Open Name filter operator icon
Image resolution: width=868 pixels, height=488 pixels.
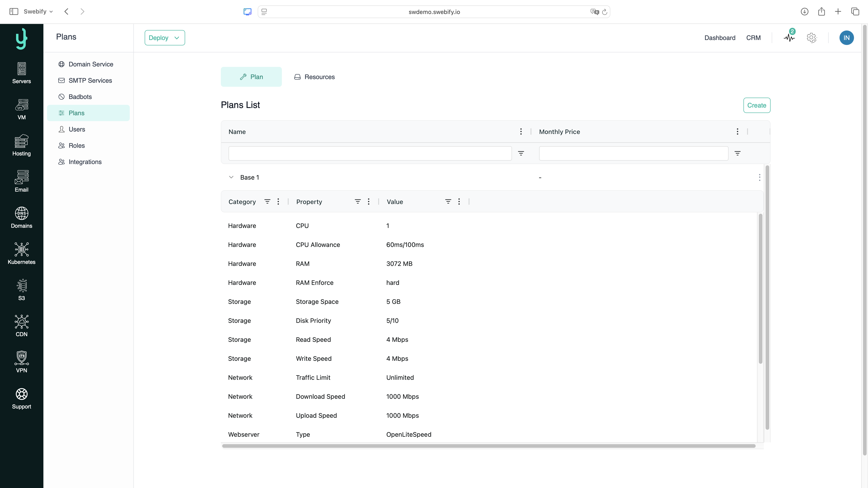click(x=521, y=154)
